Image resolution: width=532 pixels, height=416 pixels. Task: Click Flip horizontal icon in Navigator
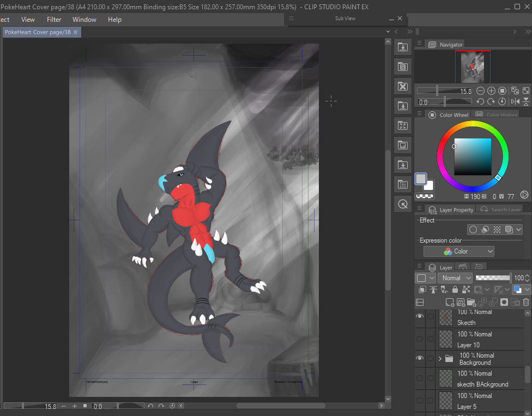pos(515,101)
